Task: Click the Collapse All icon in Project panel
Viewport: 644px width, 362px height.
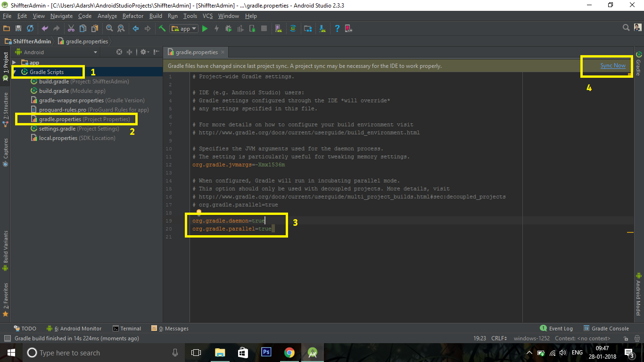Action: click(x=129, y=52)
